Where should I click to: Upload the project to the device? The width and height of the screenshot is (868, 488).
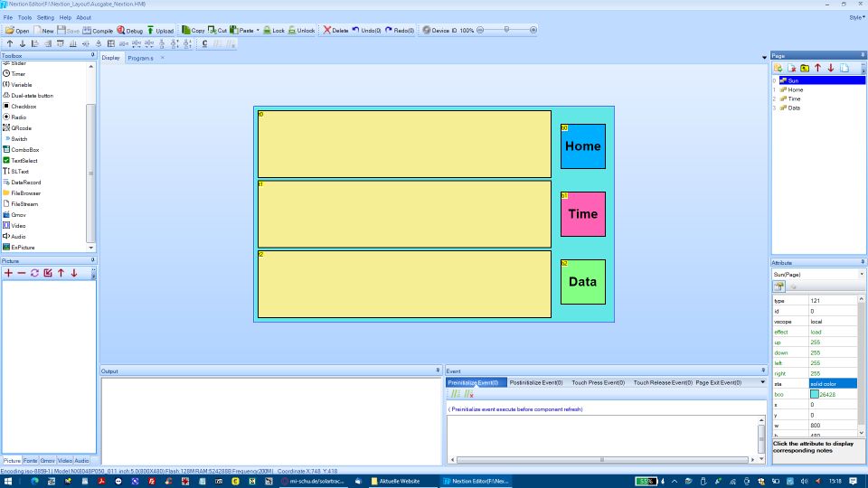(160, 31)
